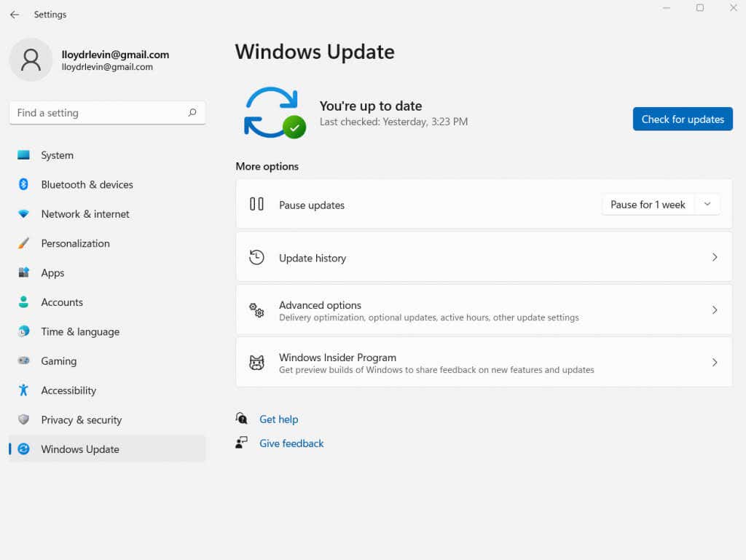
Task: Click the Find a setting search box
Action: 107,113
